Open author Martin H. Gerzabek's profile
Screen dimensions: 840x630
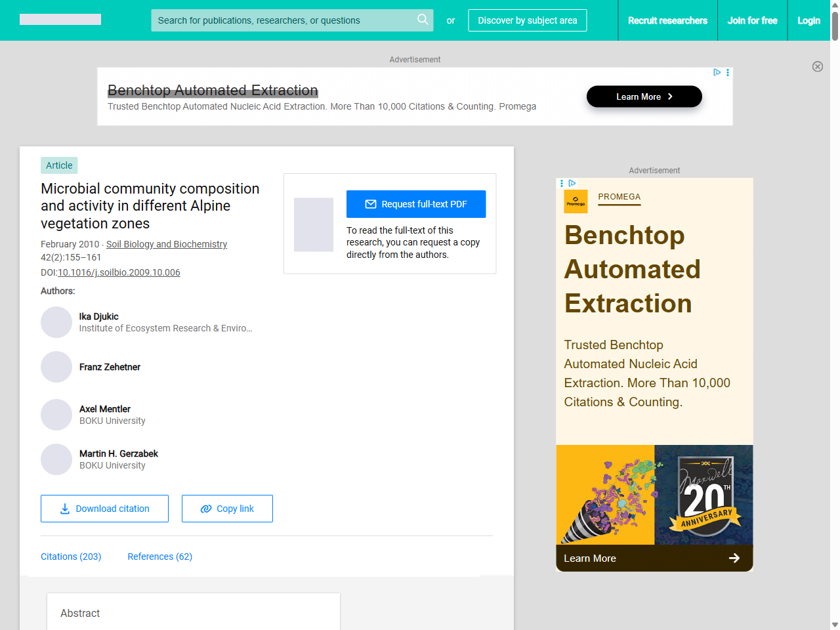coord(119,453)
